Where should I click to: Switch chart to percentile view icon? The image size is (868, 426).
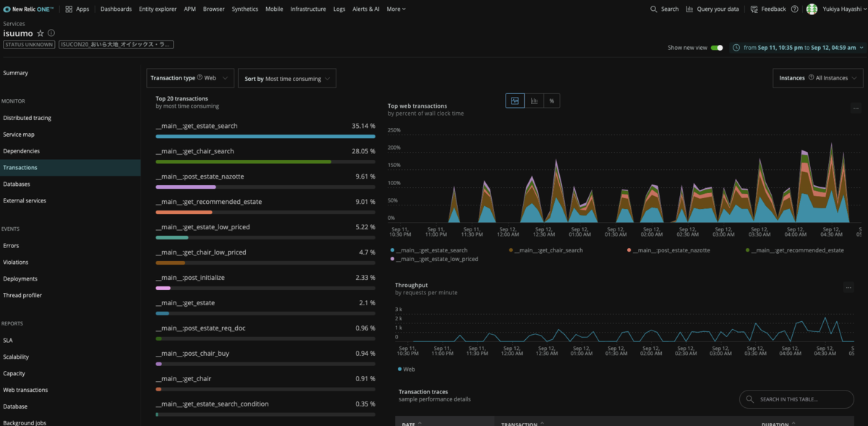pyautogui.click(x=551, y=101)
